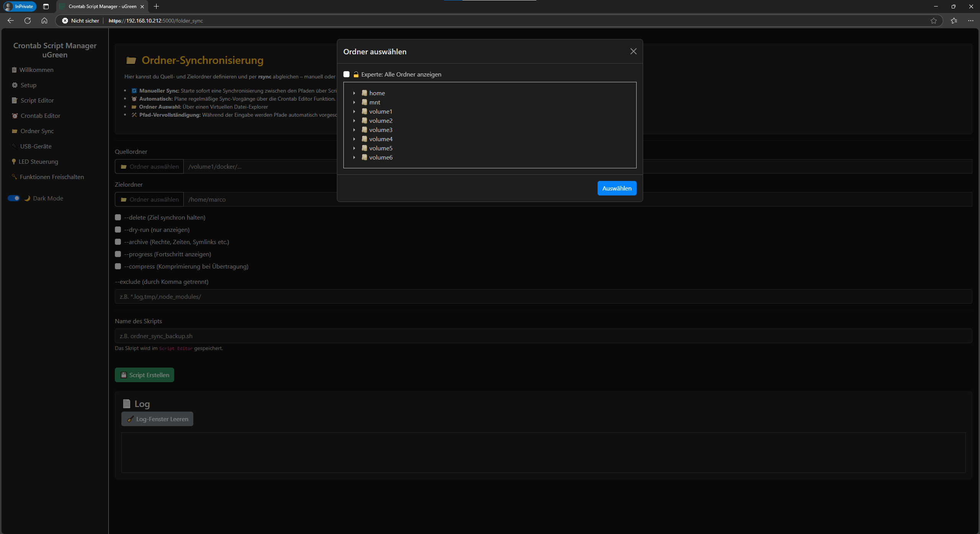Viewport: 980px width, 534px height.
Task: Click the Script Erstellen button
Action: click(144, 375)
